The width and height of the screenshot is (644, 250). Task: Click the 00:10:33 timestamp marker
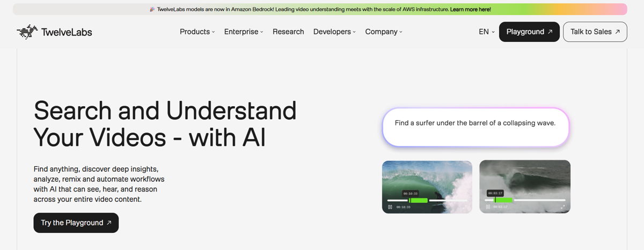click(411, 193)
